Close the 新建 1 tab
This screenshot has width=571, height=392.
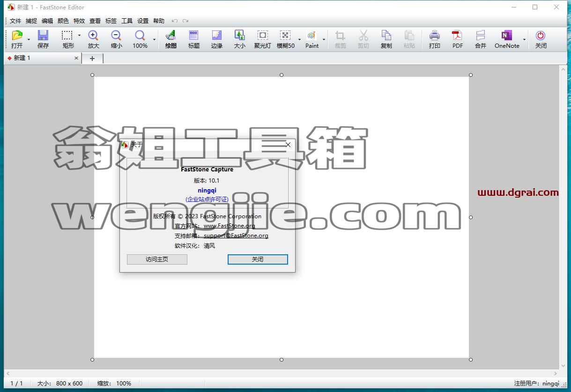coord(76,58)
